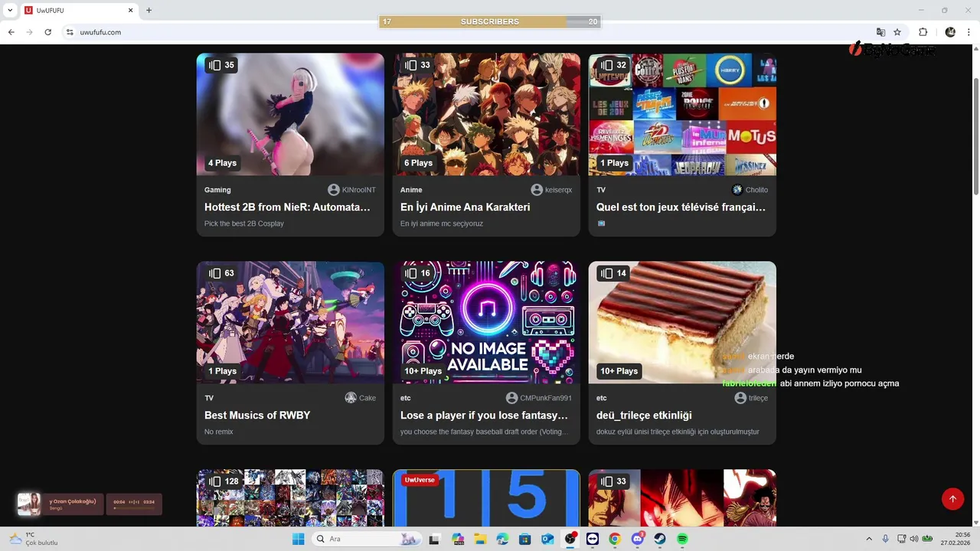Open the Best Musics of RWBY title

coord(257,415)
